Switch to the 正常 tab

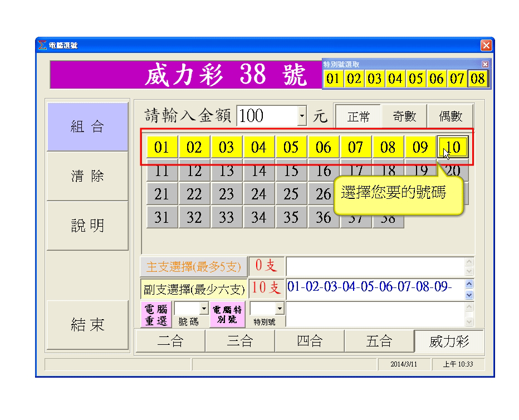[x=359, y=116]
